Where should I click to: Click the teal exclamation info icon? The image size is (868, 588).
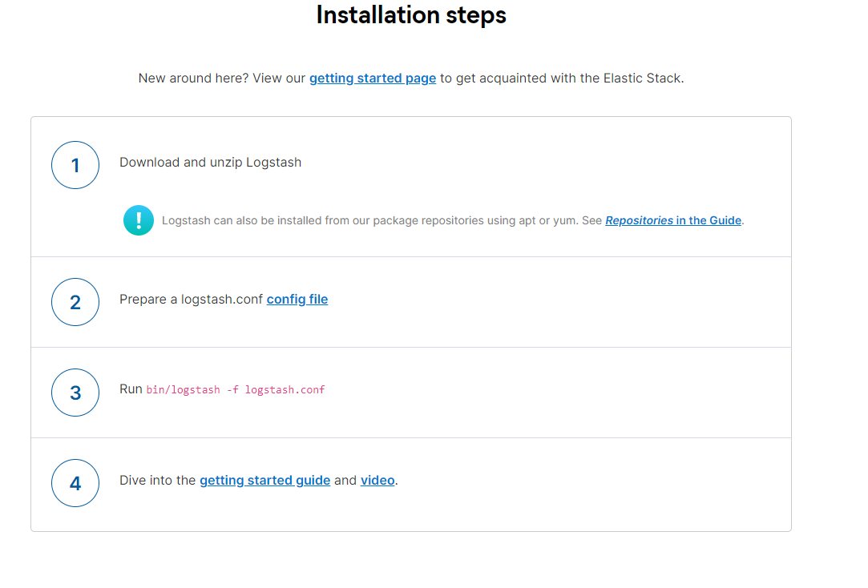139,220
